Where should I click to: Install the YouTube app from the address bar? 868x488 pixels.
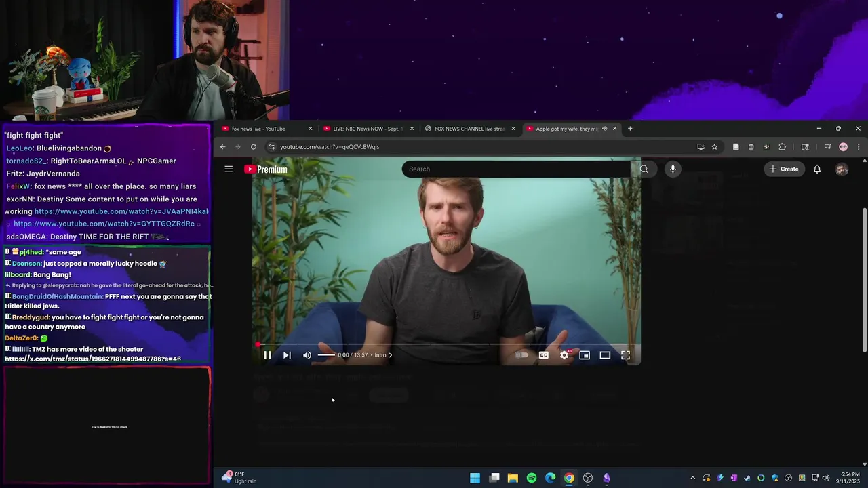(x=701, y=147)
